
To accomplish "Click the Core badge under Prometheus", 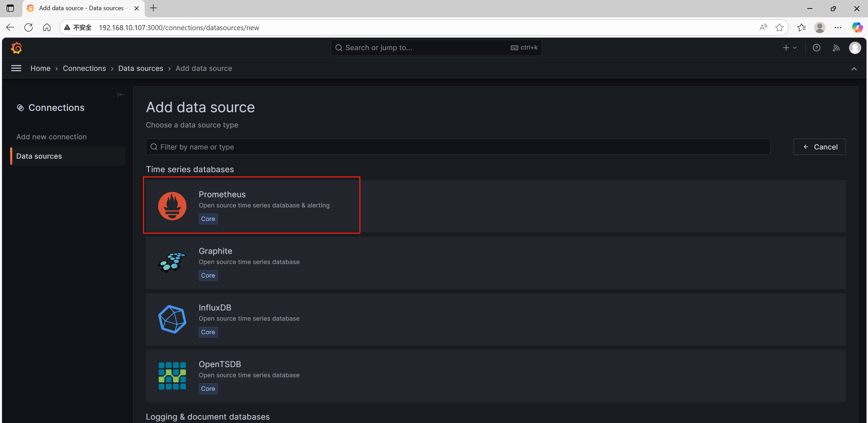I will click(208, 219).
